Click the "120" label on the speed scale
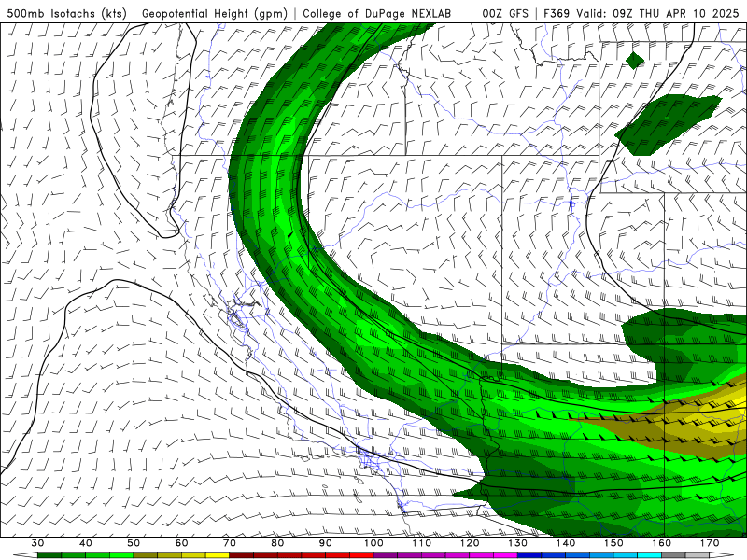The height and width of the screenshot is (560, 747). pyautogui.click(x=470, y=543)
